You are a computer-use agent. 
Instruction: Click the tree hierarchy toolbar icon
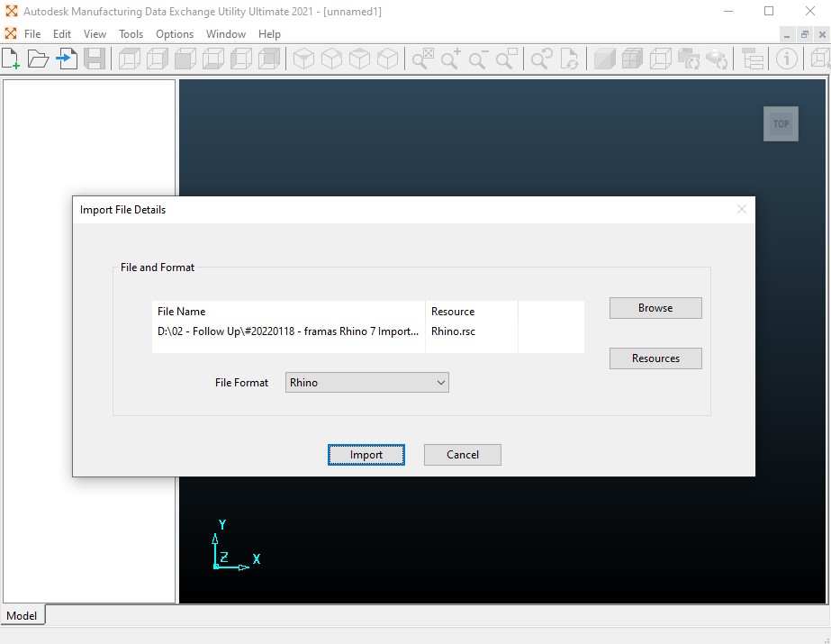(752, 59)
